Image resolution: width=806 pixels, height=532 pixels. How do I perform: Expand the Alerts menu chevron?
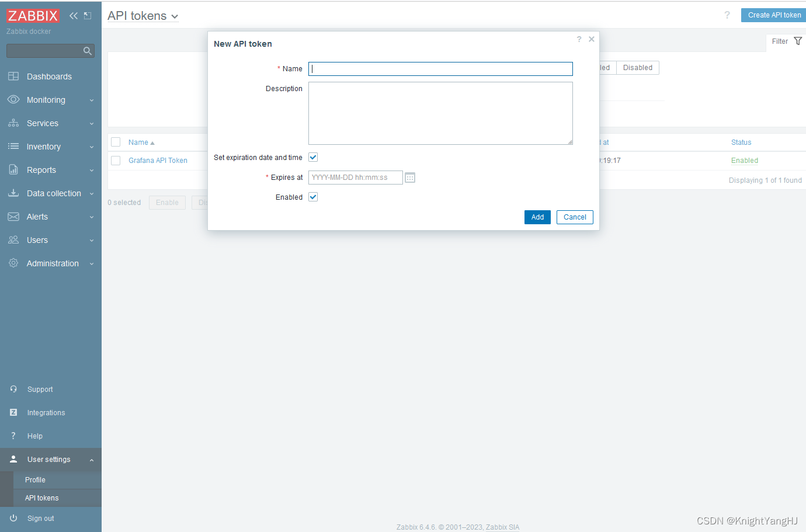pos(92,217)
